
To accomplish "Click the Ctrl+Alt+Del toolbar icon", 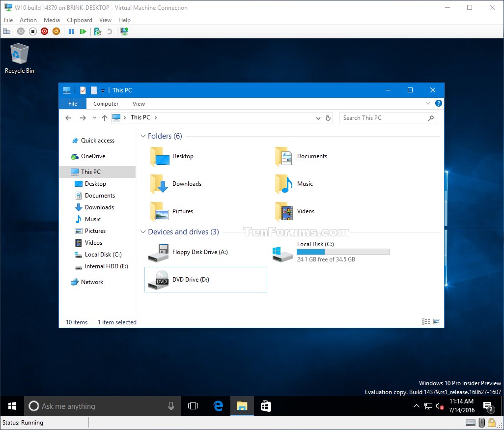I will [x=7, y=31].
